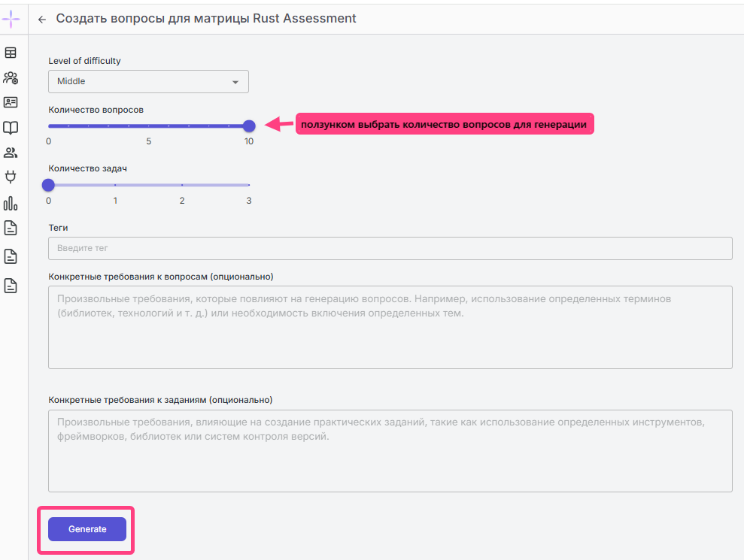Screen dimensions: 744x560
Task: Open the bar chart sidebar icon
Action: point(11,203)
